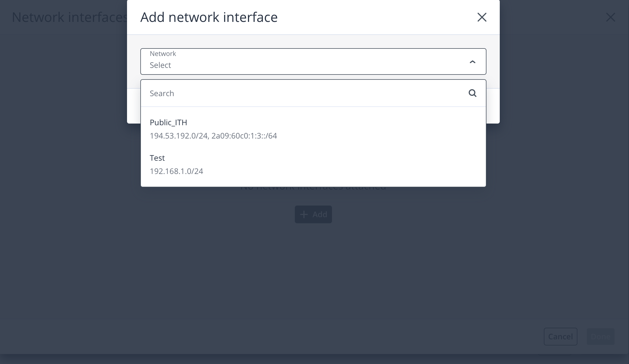Click the Public_ITH network name label
Image resolution: width=629 pixels, height=364 pixels.
[x=168, y=122]
